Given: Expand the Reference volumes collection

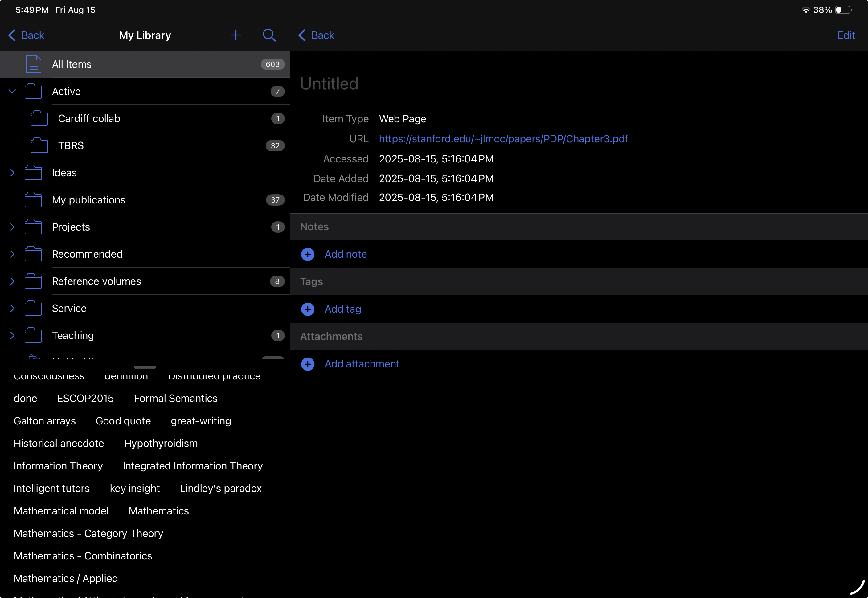Looking at the screenshot, I should (x=12, y=281).
